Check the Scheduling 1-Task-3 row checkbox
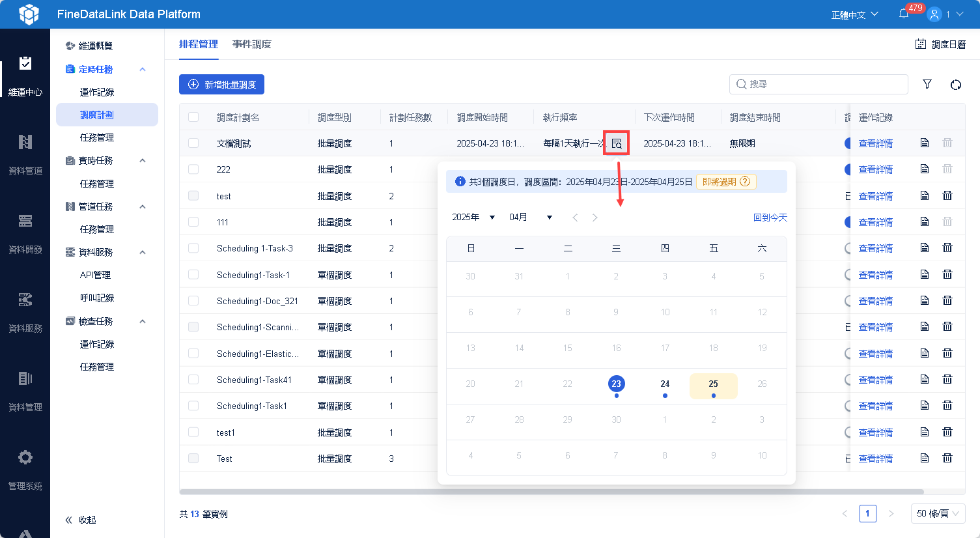 click(193, 248)
